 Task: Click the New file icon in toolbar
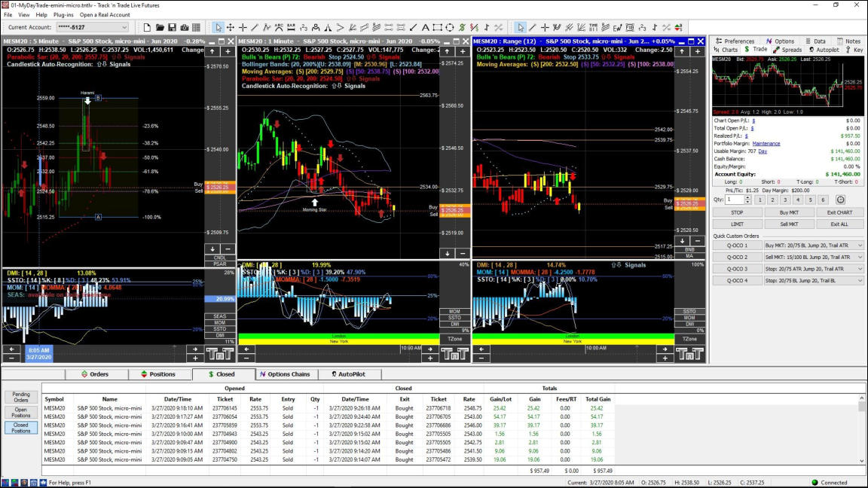[x=148, y=28]
